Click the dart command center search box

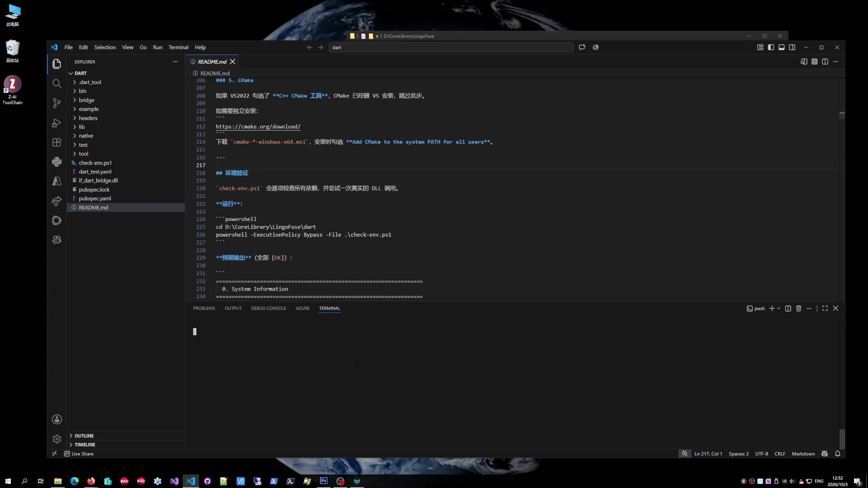(x=451, y=47)
